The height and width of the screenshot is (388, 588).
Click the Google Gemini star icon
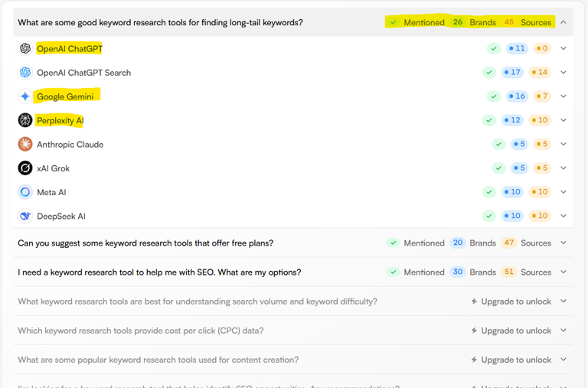click(25, 96)
